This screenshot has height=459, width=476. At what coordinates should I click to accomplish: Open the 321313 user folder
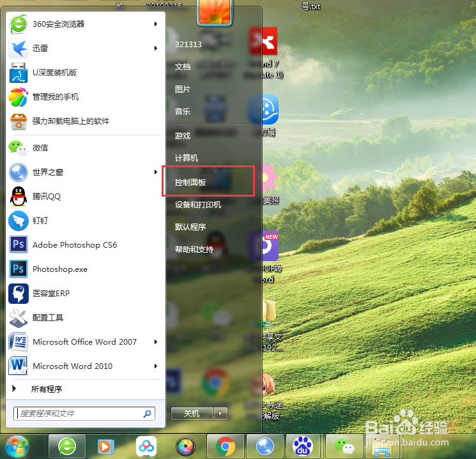click(x=188, y=45)
